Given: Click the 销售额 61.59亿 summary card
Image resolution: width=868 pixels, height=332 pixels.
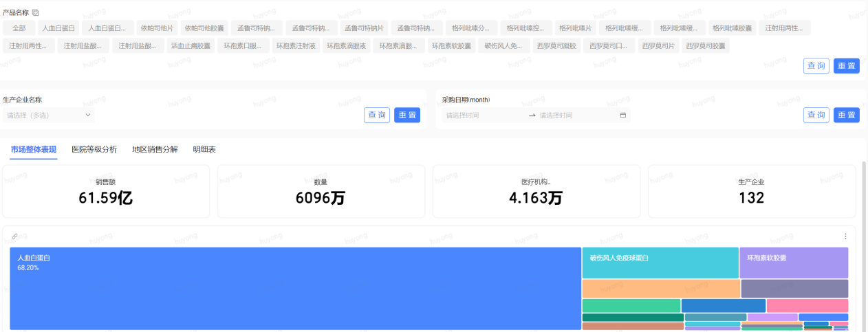Looking at the screenshot, I should click(106, 191).
